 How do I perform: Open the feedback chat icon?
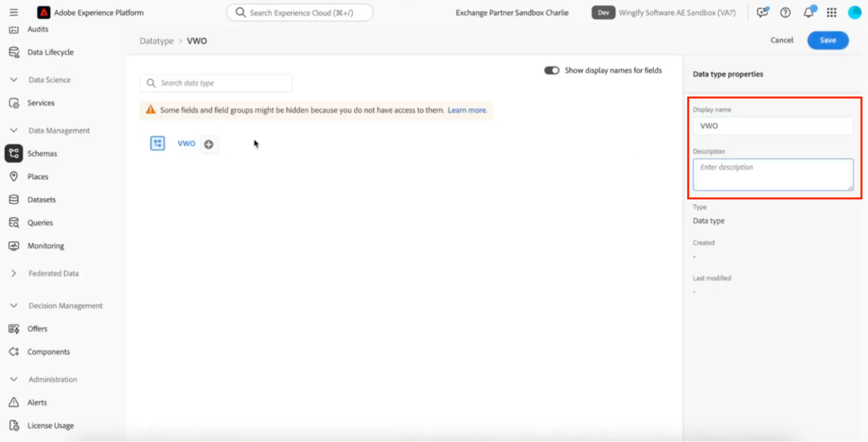tap(762, 13)
